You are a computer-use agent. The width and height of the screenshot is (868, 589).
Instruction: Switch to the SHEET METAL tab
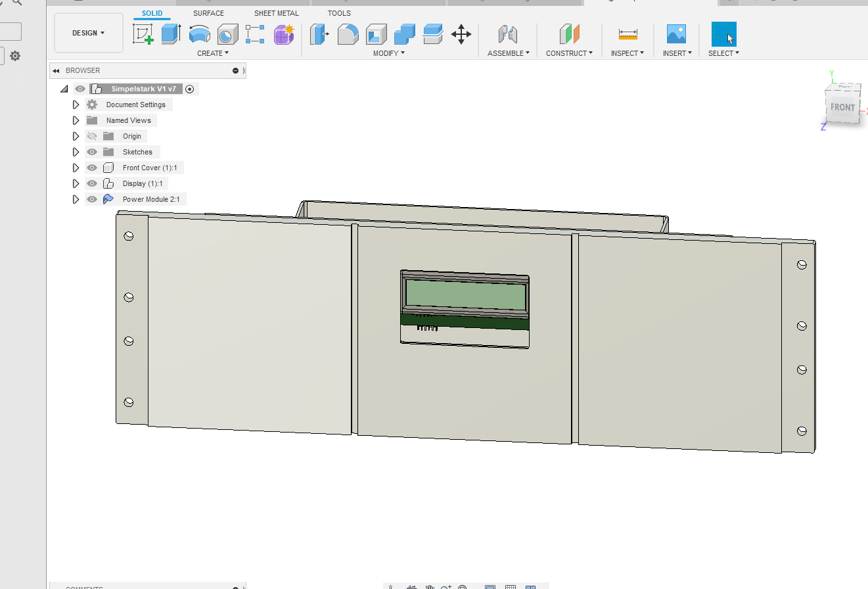(x=277, y=13)
